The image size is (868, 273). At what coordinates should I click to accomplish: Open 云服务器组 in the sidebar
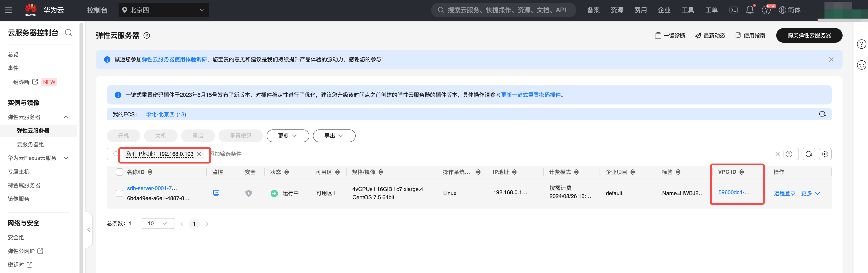[x=30, y=144]
